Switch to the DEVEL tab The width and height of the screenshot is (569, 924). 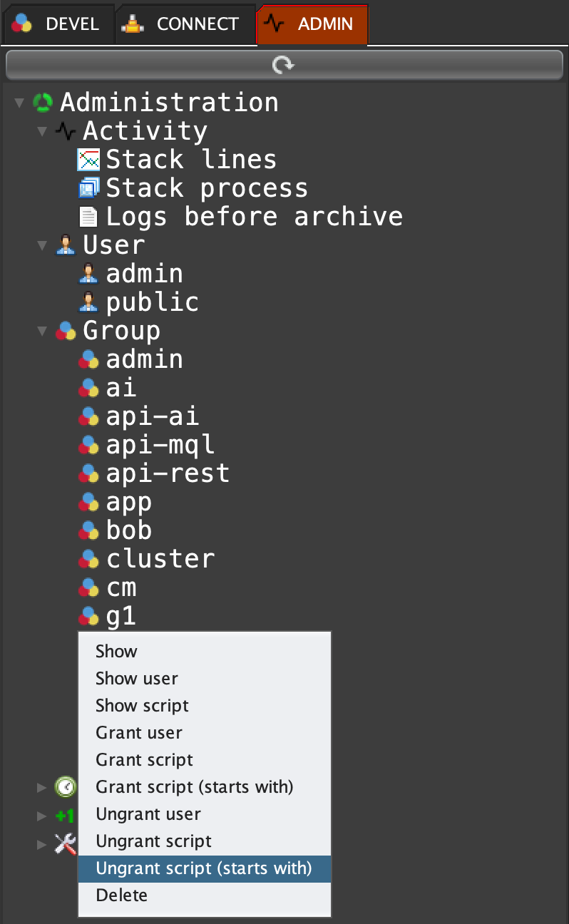[57, 24]
